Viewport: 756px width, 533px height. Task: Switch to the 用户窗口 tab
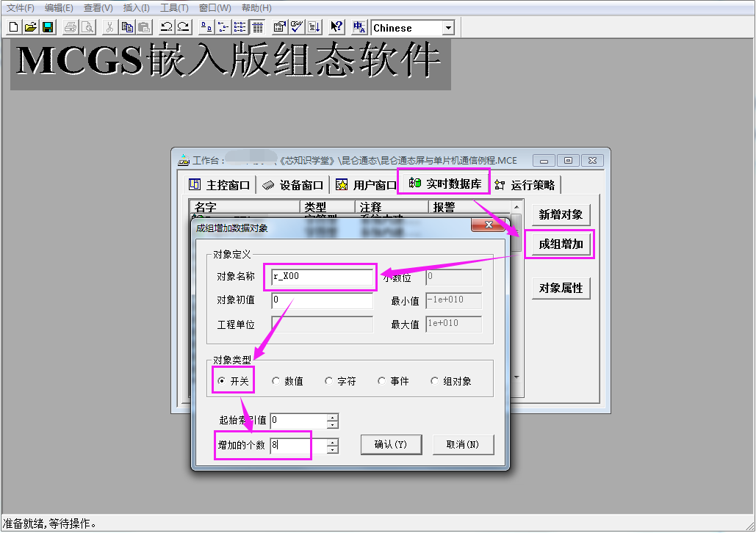[x=366, y=184]
